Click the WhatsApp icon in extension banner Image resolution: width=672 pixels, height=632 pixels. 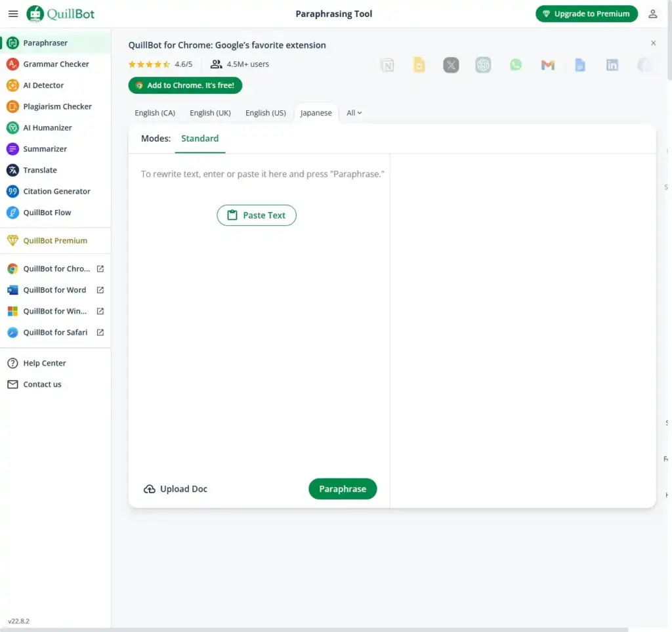pos(516,65)
